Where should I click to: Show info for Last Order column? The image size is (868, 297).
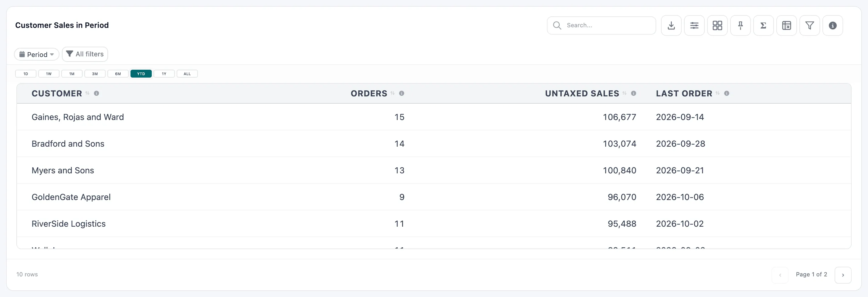point(727,93)
